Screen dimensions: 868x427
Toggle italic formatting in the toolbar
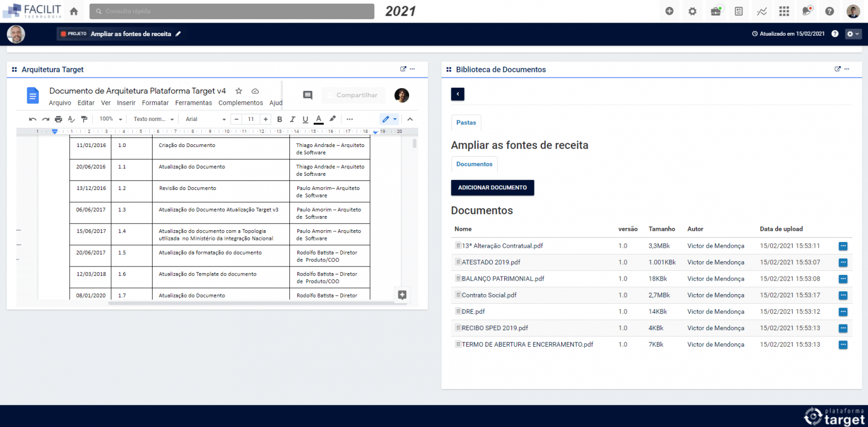(x=292, y=119)
